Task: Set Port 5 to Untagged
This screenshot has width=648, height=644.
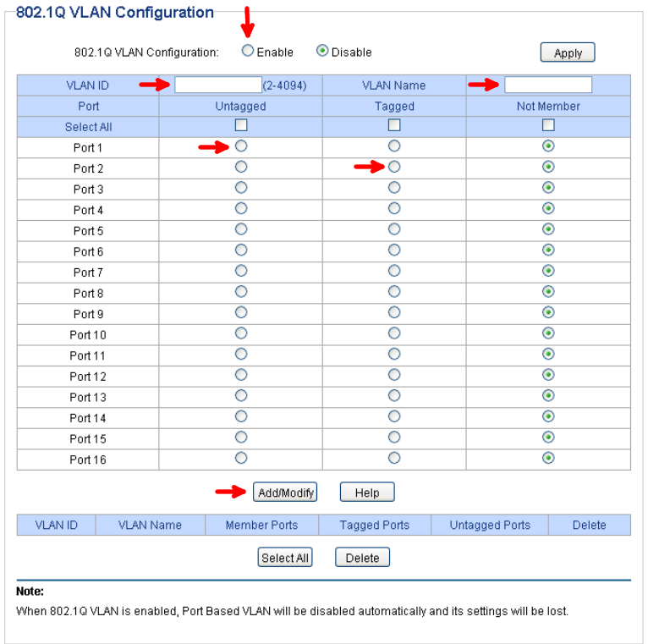Action: pyautogui.click(x=241, y=229)
